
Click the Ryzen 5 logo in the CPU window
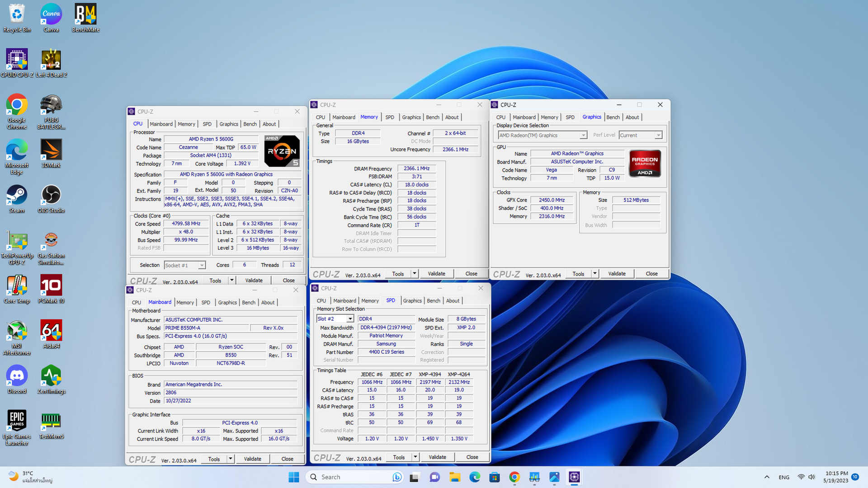pyautogui.click(x=282, y=151)
